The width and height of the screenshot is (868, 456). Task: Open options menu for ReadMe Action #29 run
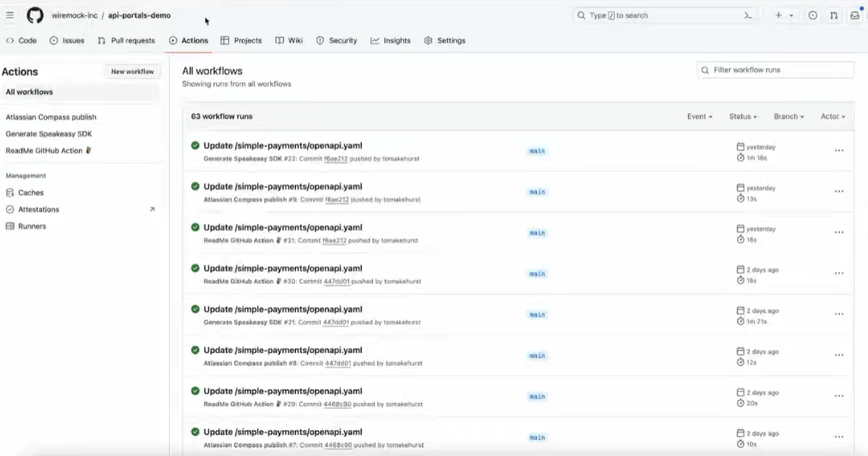tap(839, 396)
